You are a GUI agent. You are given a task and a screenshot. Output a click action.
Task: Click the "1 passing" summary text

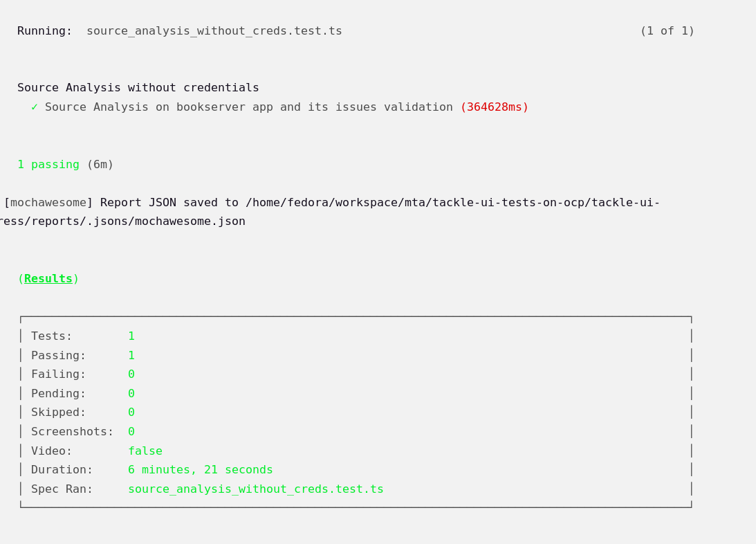pyautogui.click(x=48, y=165)
